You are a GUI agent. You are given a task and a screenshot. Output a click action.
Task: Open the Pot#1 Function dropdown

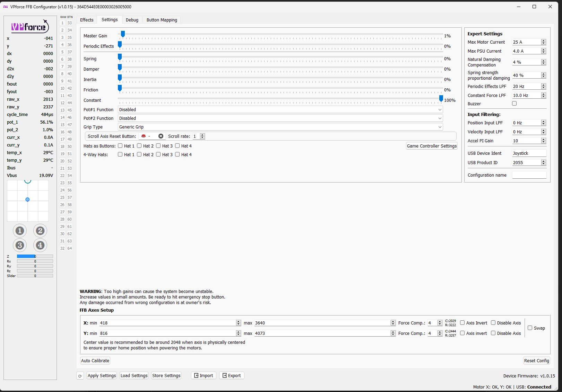coord(280,109)
